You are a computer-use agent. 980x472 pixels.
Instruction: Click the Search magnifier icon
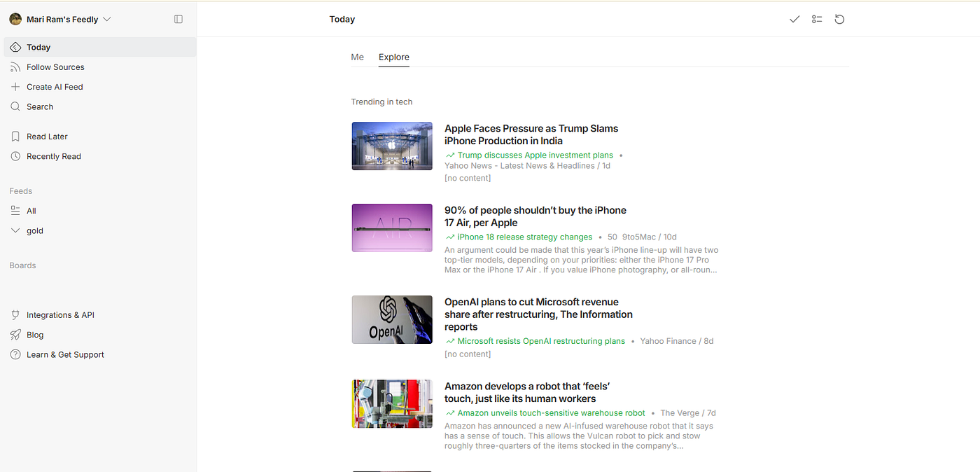[15, 106]
